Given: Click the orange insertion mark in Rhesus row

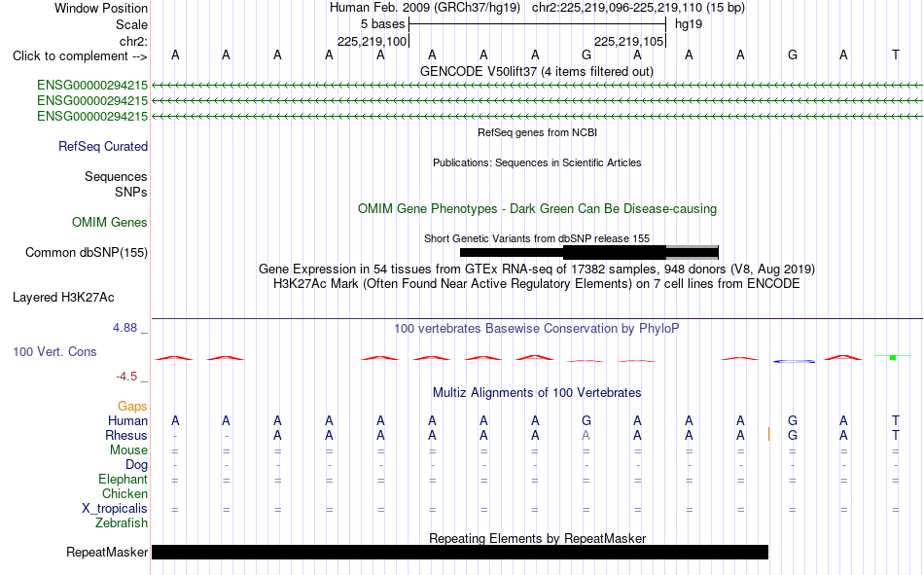Looking at the screenshot, I should point(768,435).
